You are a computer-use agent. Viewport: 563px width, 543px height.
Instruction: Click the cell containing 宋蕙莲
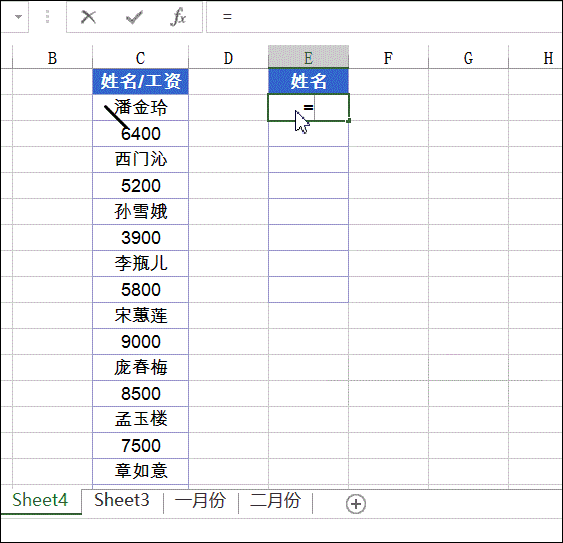[x=140, y=316]
